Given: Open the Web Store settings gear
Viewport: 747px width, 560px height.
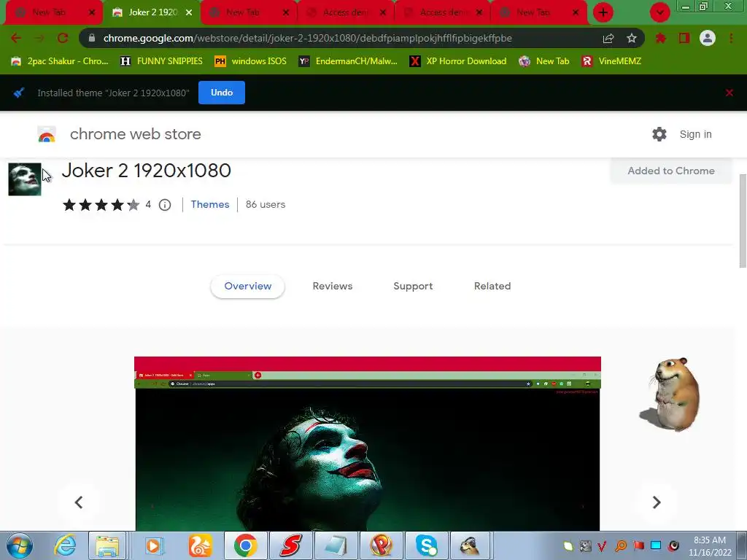Looking at the screenshot, I should pyautogui.click(x=659, y=134).
